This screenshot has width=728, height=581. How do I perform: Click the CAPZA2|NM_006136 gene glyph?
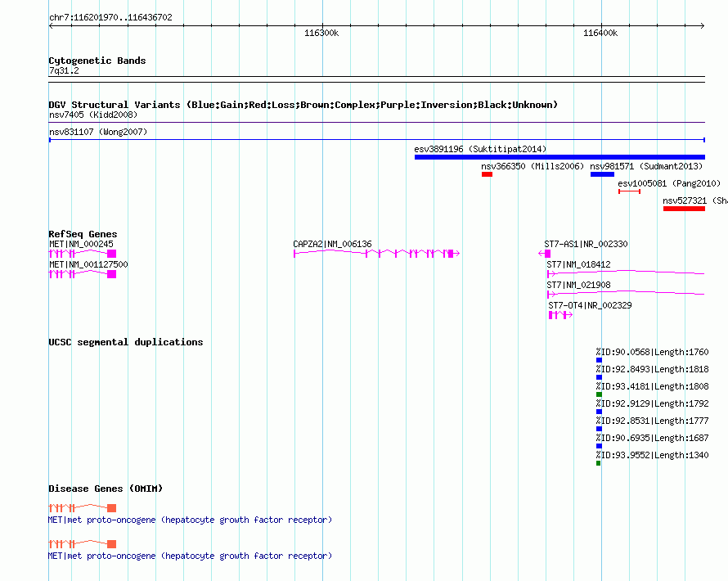click(x=376, y=254)
